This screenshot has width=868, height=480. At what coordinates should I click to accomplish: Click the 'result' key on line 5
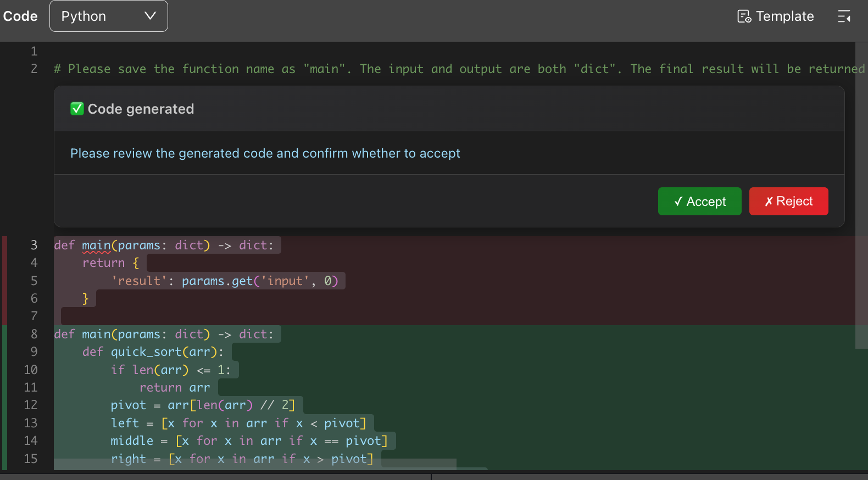pyautogui.click(x=139, y=281)
